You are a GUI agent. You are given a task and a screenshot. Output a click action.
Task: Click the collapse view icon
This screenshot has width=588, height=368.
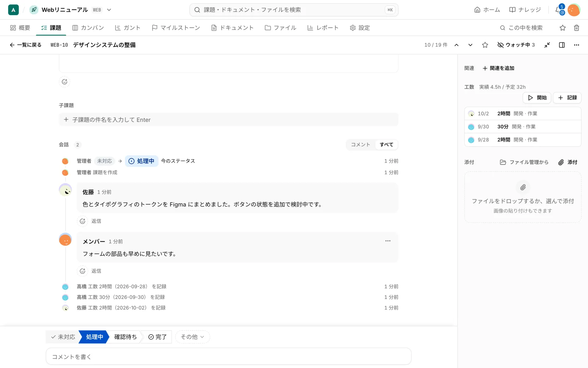pos(547,45)
